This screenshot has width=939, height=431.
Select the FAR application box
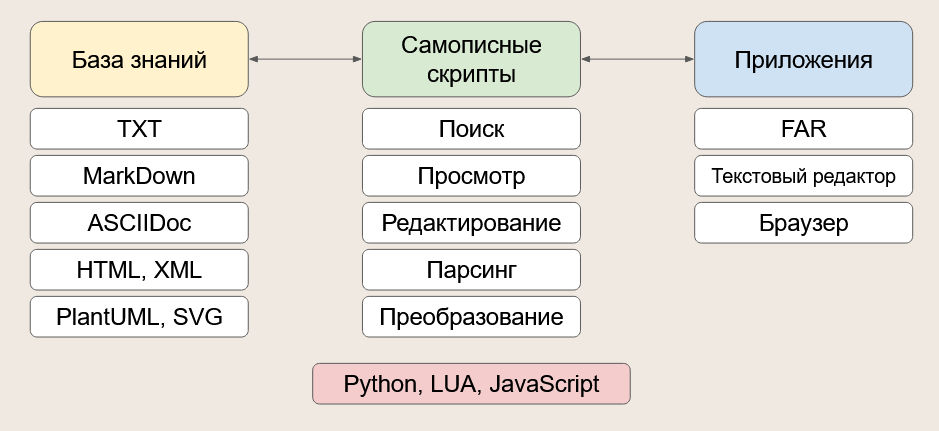pyautogui.click(x=803, y=129)
